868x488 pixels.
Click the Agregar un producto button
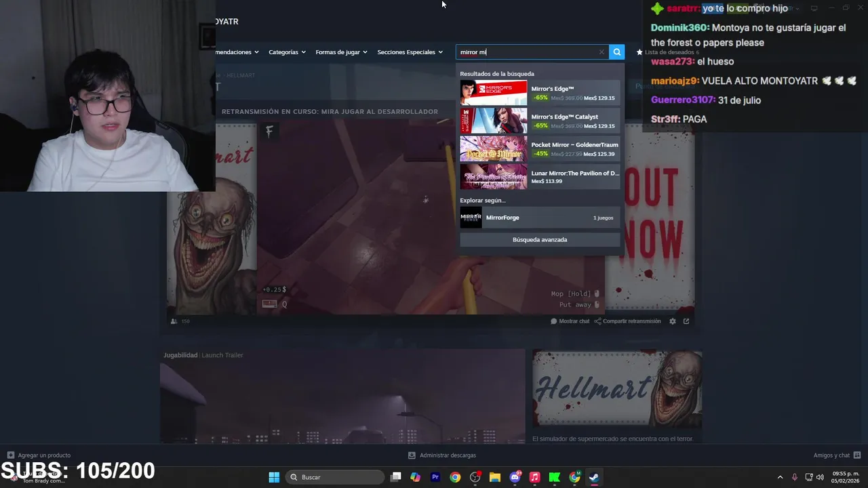pyautogui.click(x=39, y=455)
